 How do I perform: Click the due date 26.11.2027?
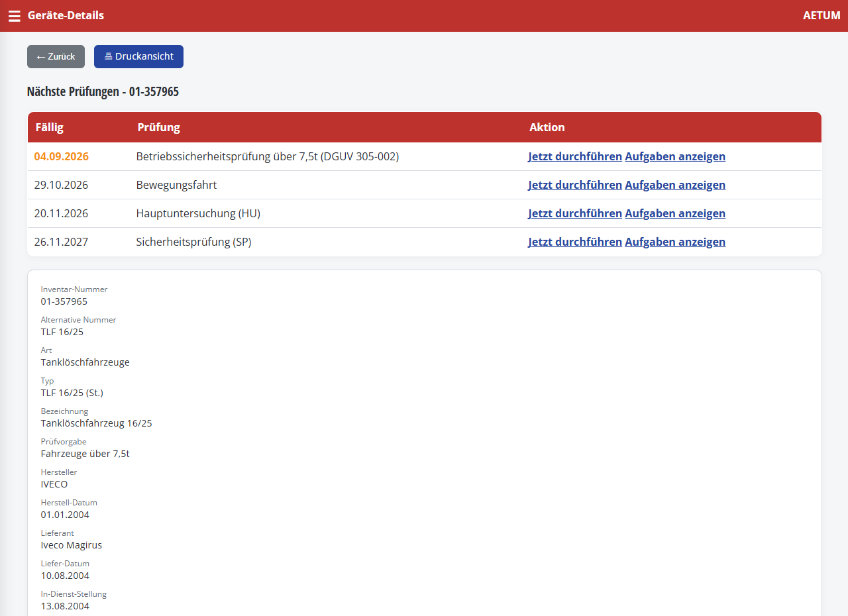pyautogui.click(x=61, y=242)
